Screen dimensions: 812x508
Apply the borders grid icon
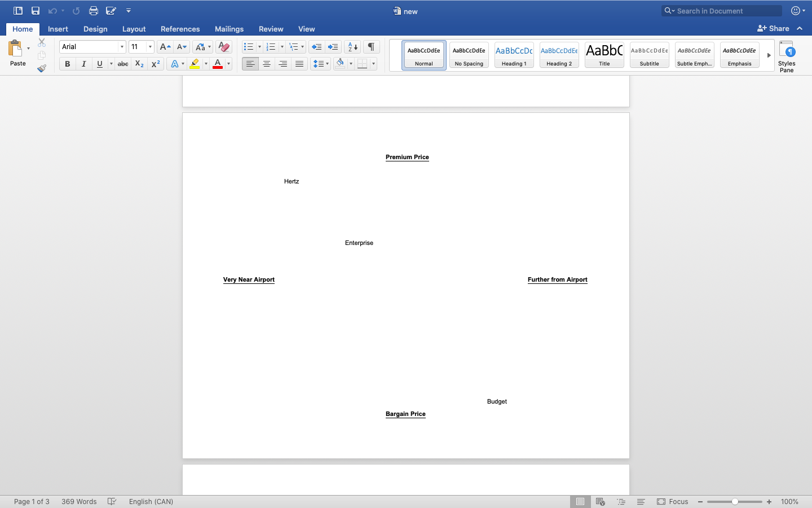(x=363, y=64)
